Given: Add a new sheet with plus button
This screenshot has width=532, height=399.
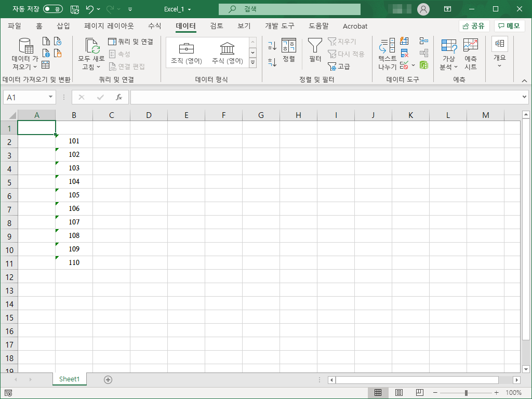Looking at the screenshot, I should tap(108, 380).
